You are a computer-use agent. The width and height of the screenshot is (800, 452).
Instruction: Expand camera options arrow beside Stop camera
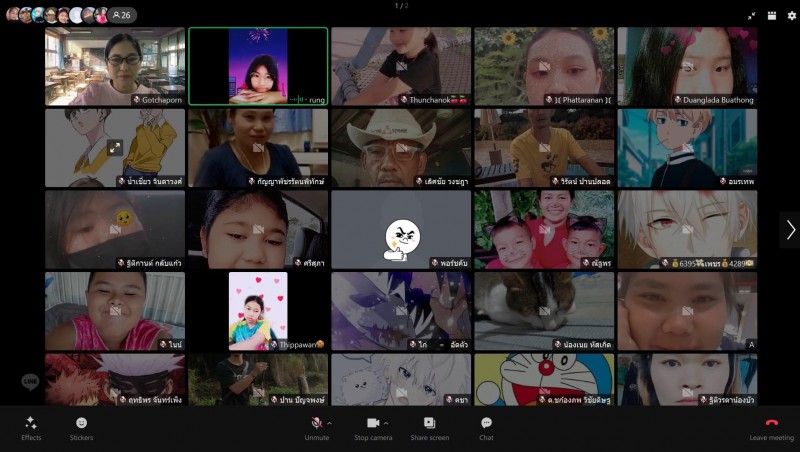[386, 422]
